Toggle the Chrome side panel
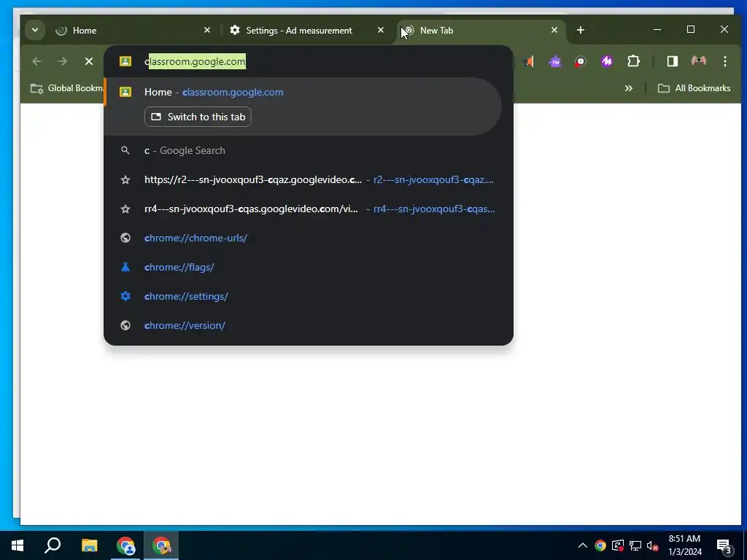Screen dimensions: 747x560 (x=672, y=61)
